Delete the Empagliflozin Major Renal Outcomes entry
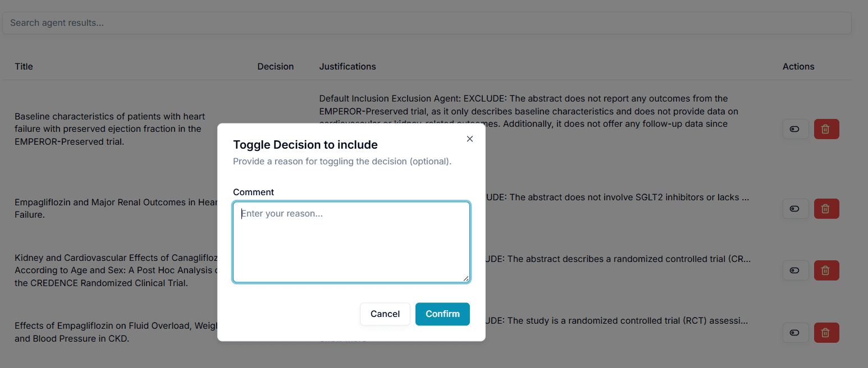Viewport: 868px width, 368px height. [x=826, y=208]
